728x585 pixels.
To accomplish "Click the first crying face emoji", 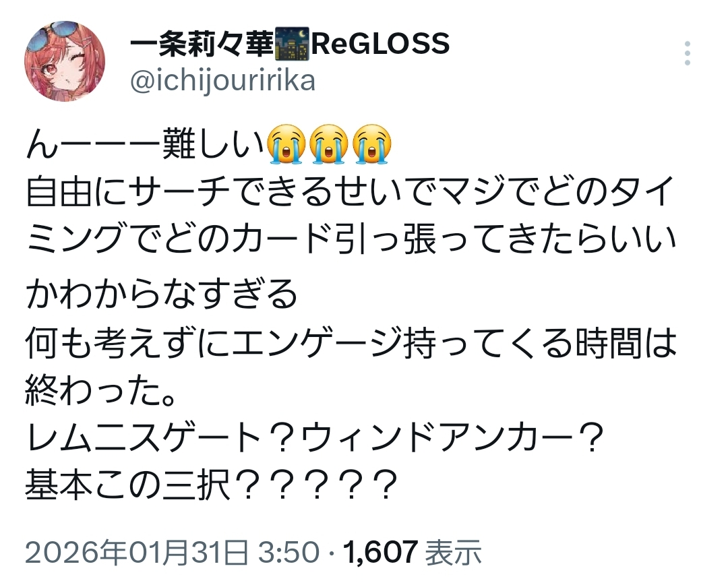I will [x=286, y=144].
